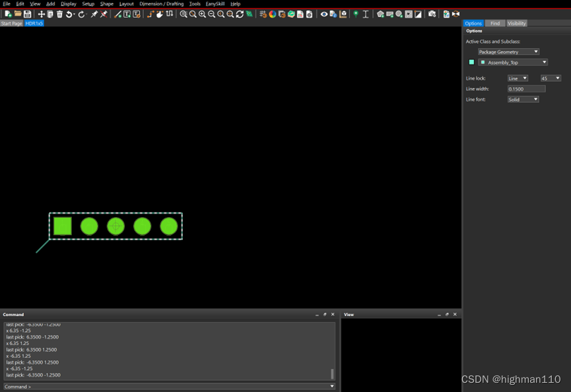Click the Line width input field
Viewport: 571px width, 392px height.
(526, 88)
